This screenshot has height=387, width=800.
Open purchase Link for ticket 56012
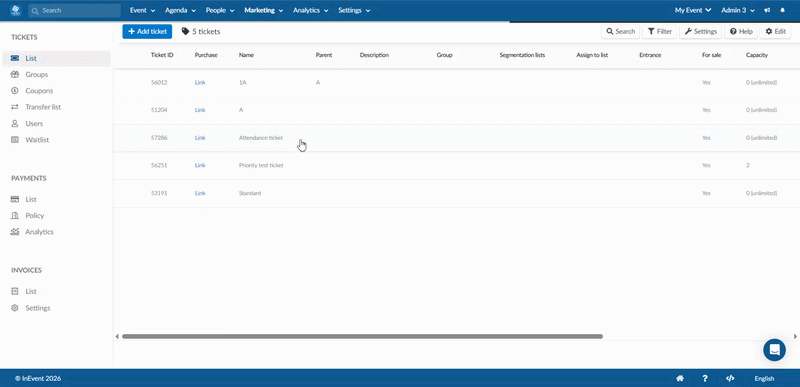click(x=200, y=83)
